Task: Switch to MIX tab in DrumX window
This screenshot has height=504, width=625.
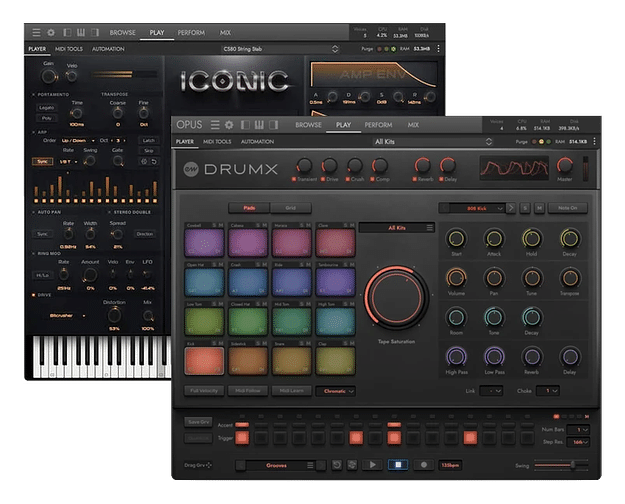Action: (x=413, y=125)
